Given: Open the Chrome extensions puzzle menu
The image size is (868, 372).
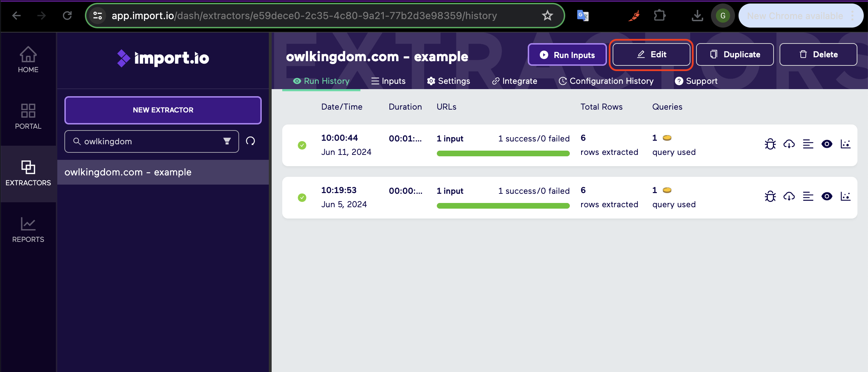Looking at the screenshot, I should click(659, 16).
